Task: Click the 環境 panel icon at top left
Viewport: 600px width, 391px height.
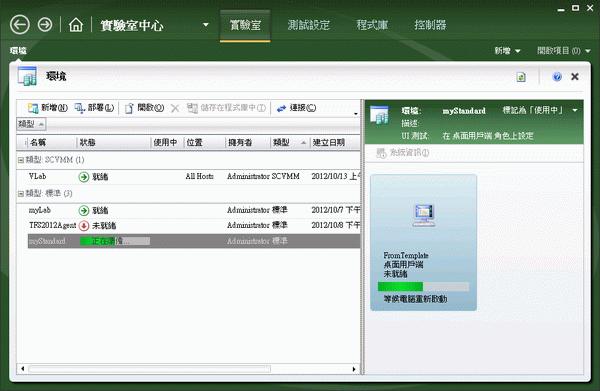Action: pyautogui.click(x=27, y=76)
